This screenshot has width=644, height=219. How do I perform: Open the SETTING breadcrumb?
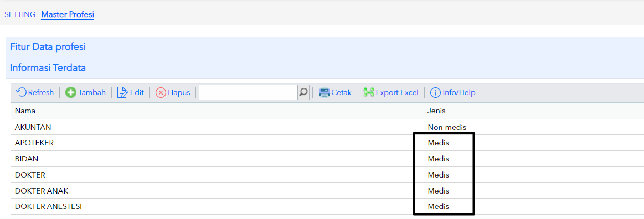[x=20, y=14]
